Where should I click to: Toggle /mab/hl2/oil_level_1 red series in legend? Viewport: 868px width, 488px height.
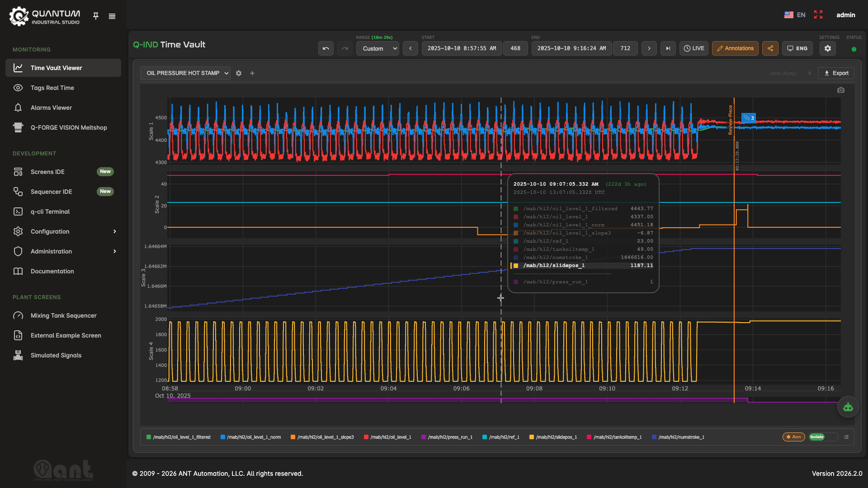click(388, 437)
